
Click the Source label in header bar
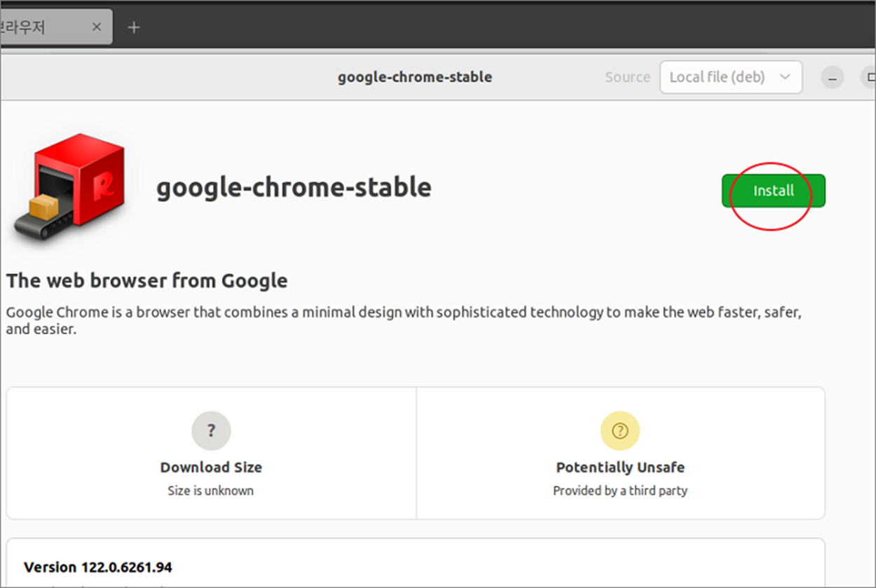627,77
